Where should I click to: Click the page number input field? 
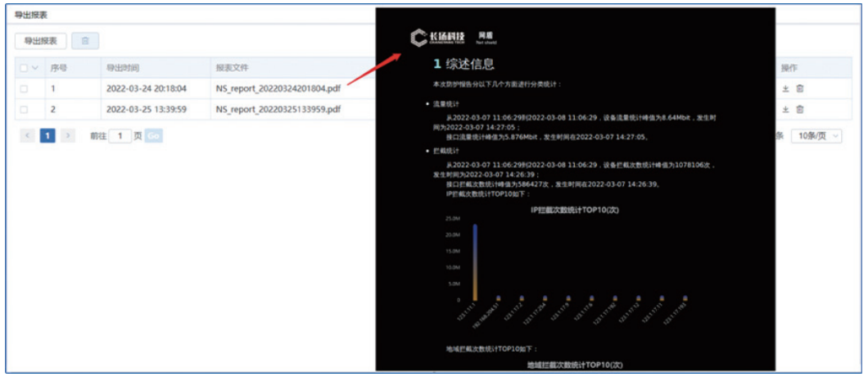click(x=120, y=135)
